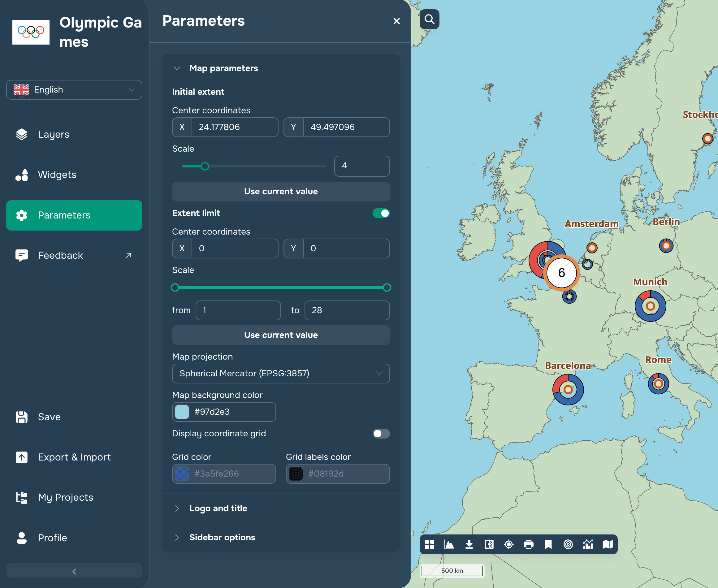Click the folded map icon in toolbar
Viewport: 718px width, 588px height.
[608, 544]
